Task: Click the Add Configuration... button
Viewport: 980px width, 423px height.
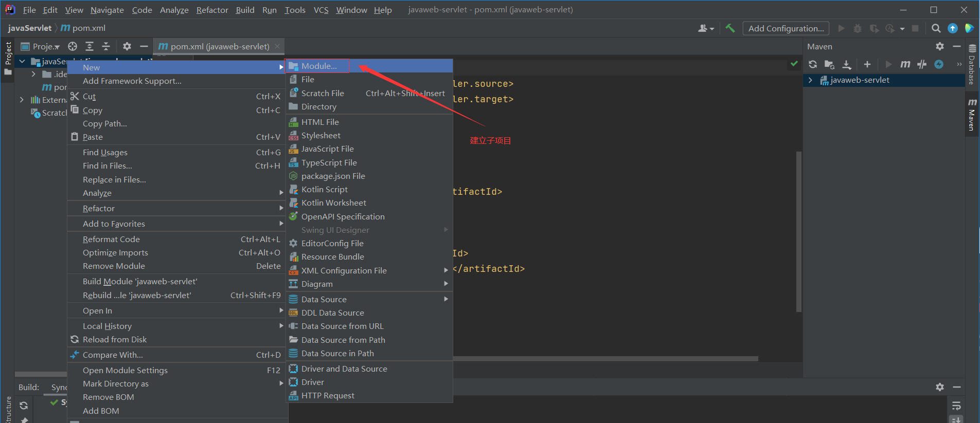Action: [x=786, y=28]
